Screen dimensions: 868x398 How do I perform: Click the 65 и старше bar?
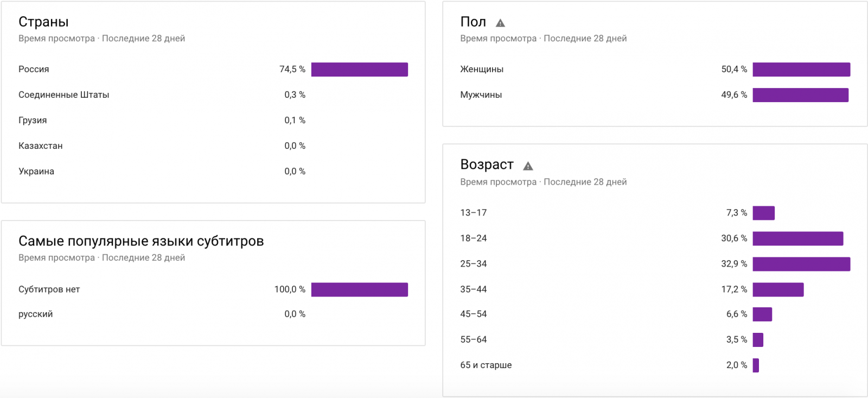tap(756, 365)
